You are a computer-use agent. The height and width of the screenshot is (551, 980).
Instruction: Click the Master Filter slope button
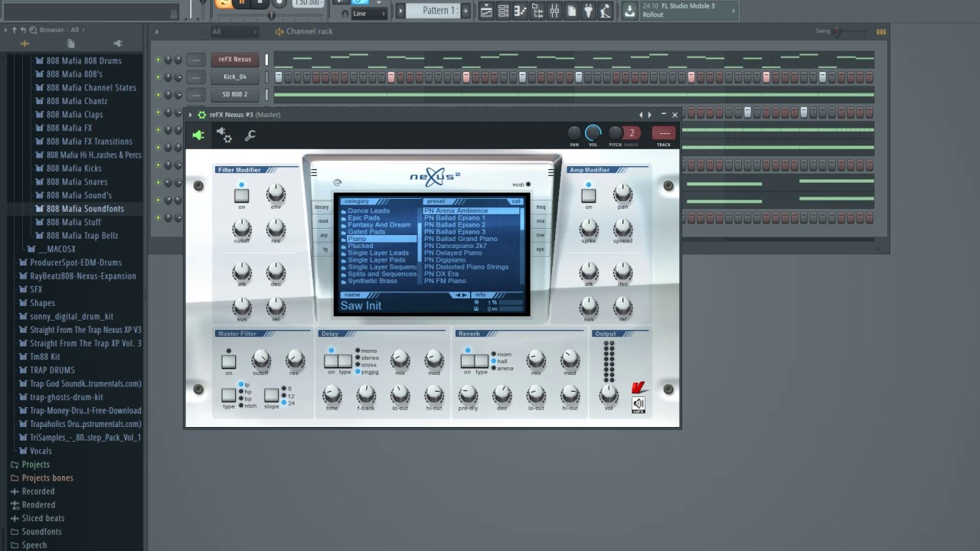coord(271,395)
